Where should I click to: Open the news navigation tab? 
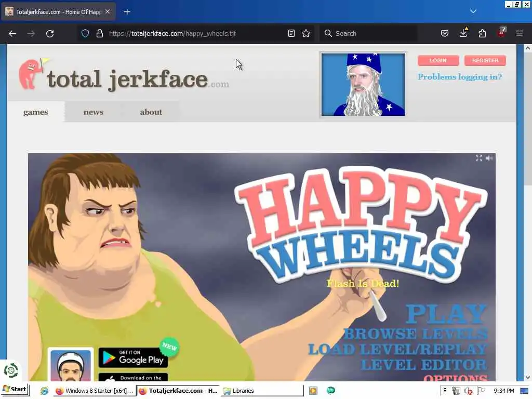click(x=94, y=112)
